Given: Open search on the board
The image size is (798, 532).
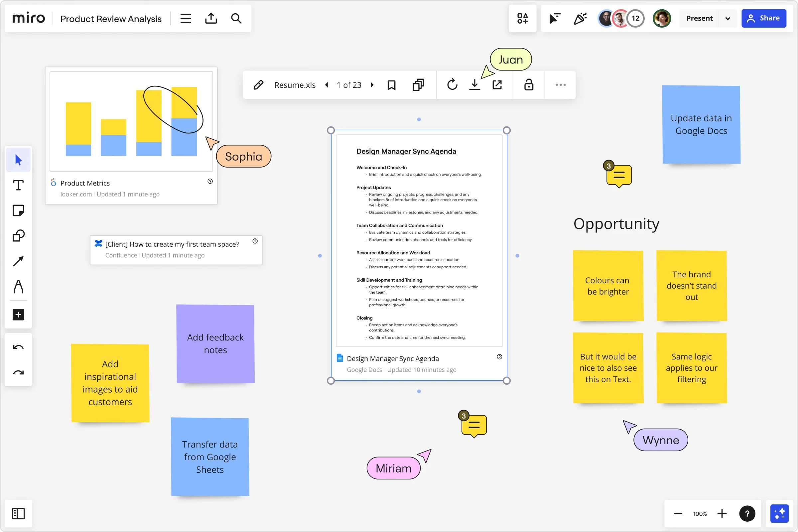Looking at the screenshot, I should pos(236,18).
